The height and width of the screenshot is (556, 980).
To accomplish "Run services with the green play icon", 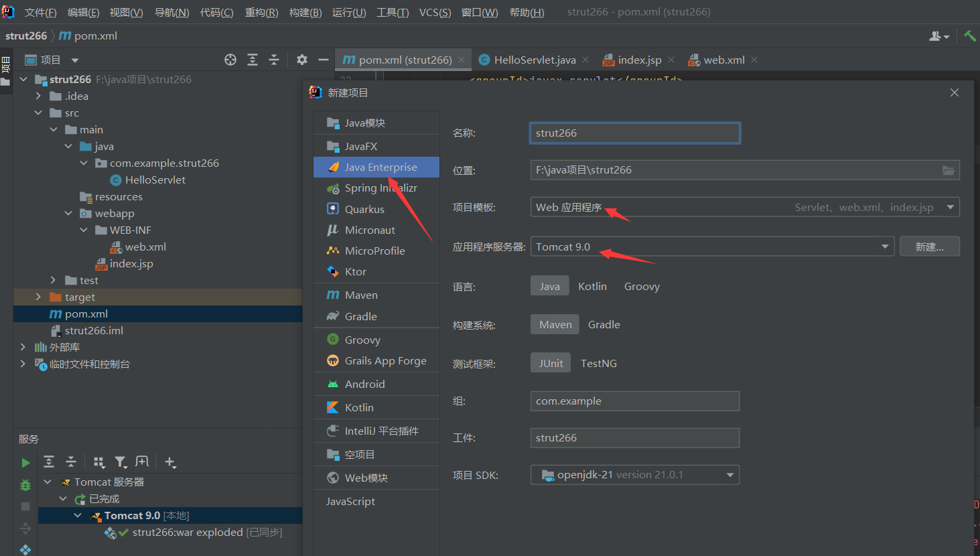I will point(25,463).
